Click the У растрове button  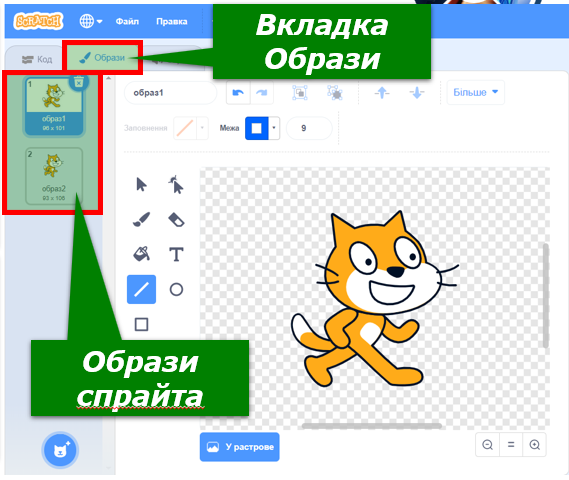click(x=240, y=447)
